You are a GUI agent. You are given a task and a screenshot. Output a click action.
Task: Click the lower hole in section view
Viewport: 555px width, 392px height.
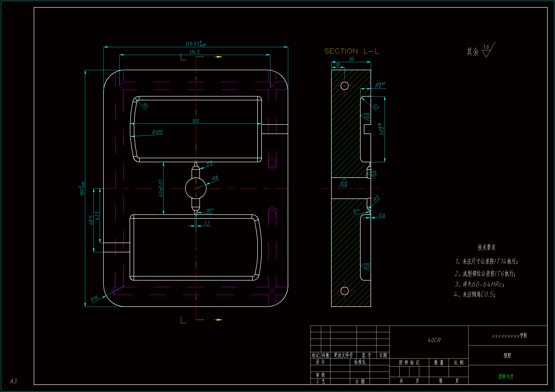[x=344, y=291]
